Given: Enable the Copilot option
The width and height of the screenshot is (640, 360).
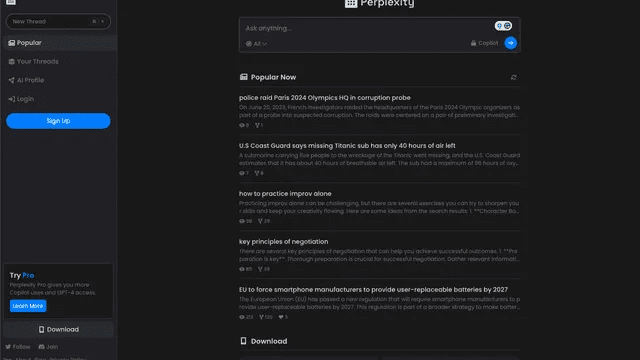Looking at the screenshot, I should point(484,43).
